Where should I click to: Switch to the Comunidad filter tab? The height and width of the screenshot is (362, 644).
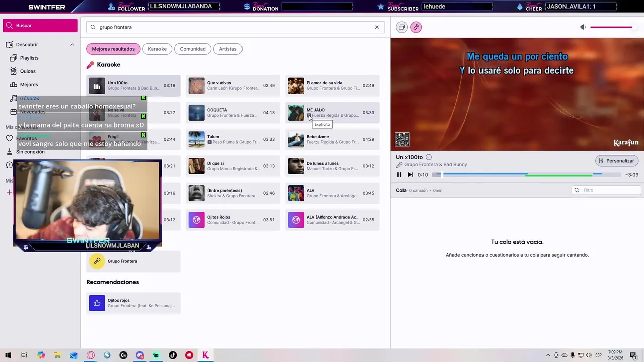[x=193, y=49]
